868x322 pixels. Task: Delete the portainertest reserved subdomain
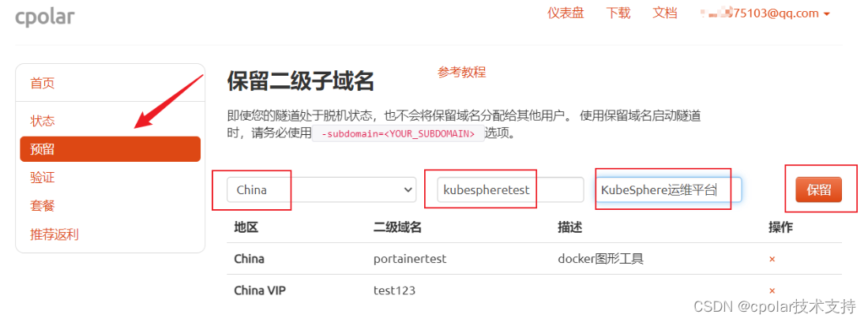point(772,259)
